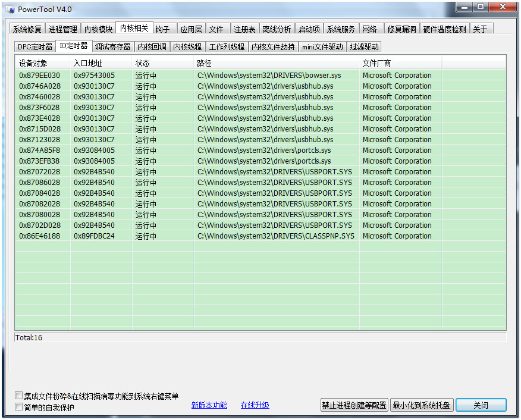Select the 工作列线程 sub-tab
This screenshot has height=420, width=521.
(x=227, y=46)
